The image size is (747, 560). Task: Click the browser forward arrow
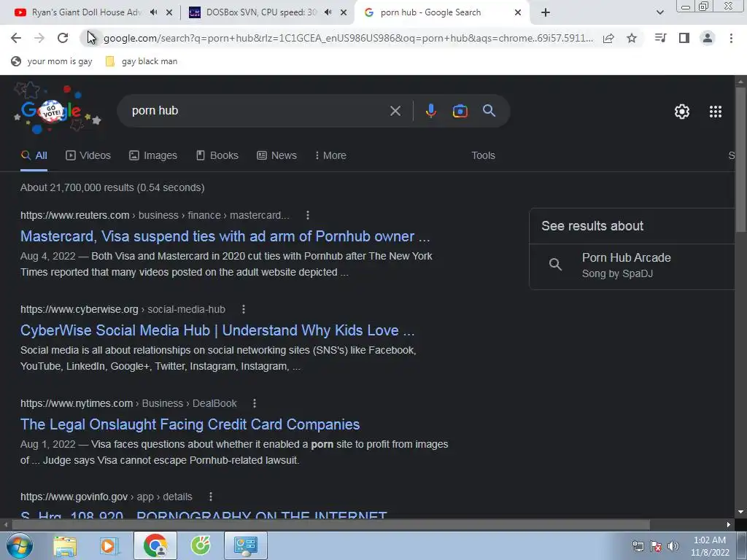click(x=39, y=38)
